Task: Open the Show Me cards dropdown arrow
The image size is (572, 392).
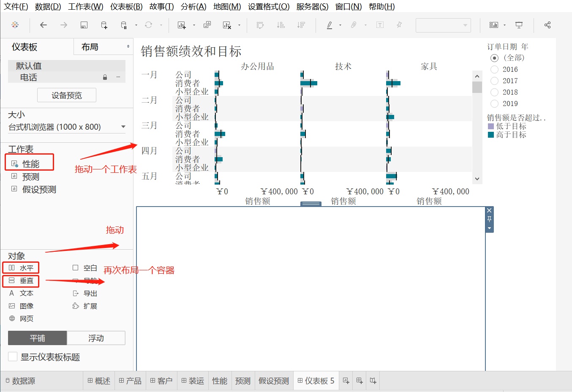Action: (x=505, y=25)
